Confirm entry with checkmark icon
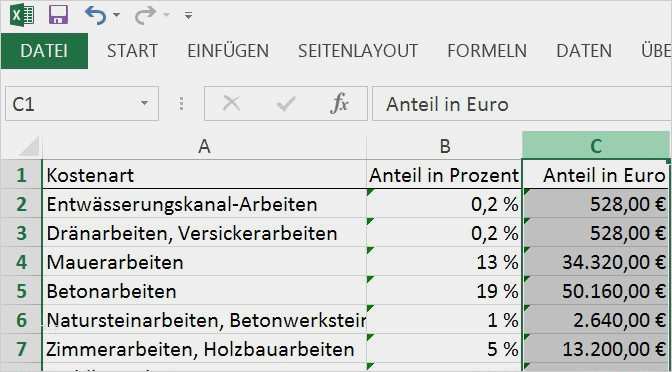Screen dimensions: 672x372 click(x=286, y=103)
